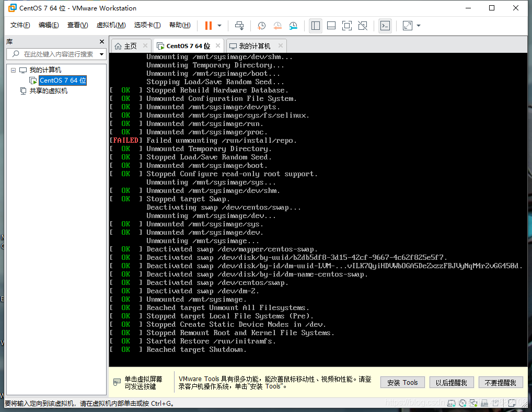
Task: Revert the virtual machine to snapshot
Action: (277, 26)
